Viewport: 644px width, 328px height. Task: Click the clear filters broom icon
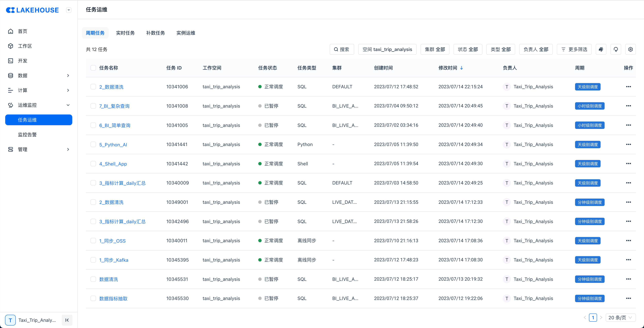(x=601, y=49)
